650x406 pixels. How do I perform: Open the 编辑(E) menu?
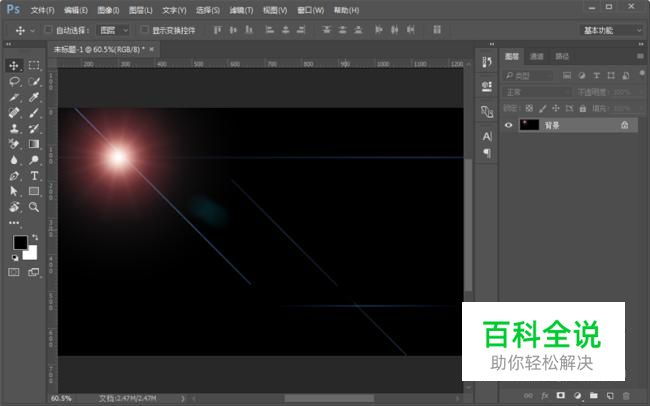pyautogui.click(x=75, y=10)
